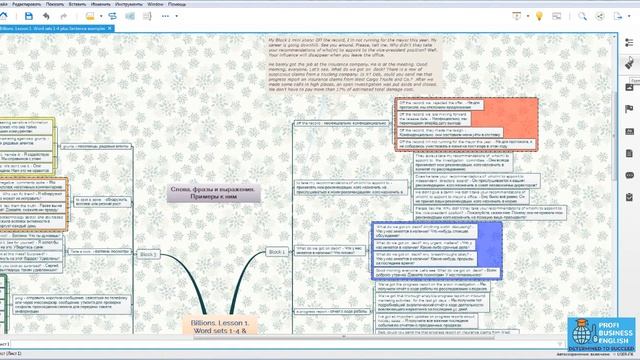Open the three-dots more tools icon

point(165,16)
